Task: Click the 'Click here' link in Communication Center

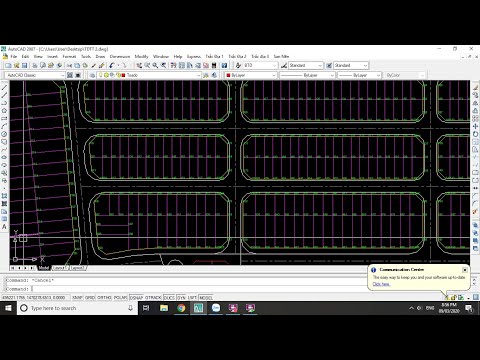Action: click(381, 284)
